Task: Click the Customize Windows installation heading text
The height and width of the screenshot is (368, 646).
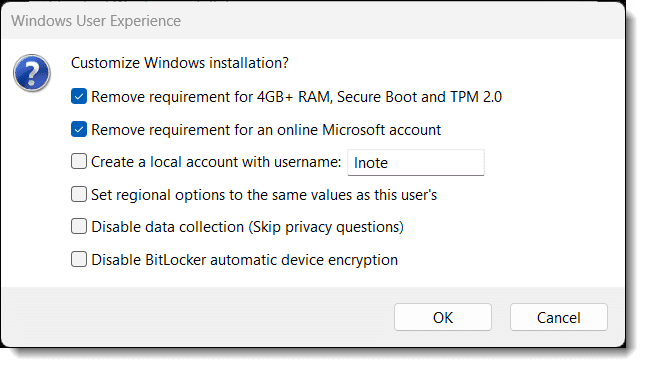Action: pos(180,63)
